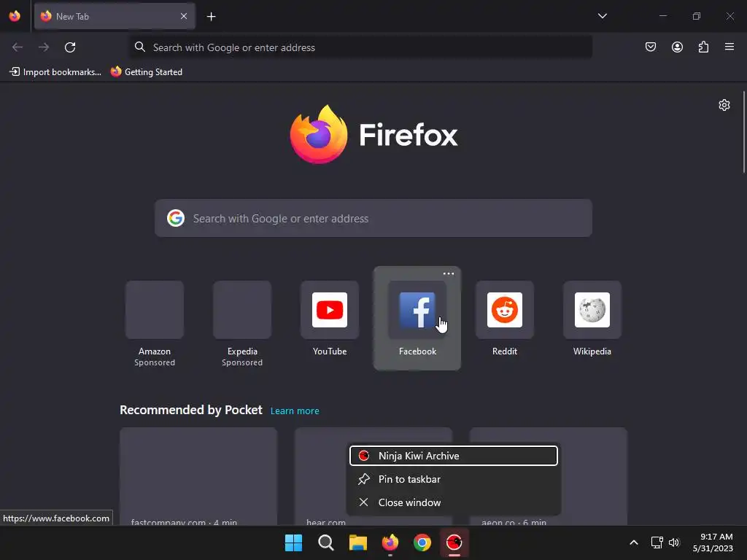The width and height of the screenshot is (747, 560).
Task: Click the Firefox taskbar icon
Action: (390, 542)
